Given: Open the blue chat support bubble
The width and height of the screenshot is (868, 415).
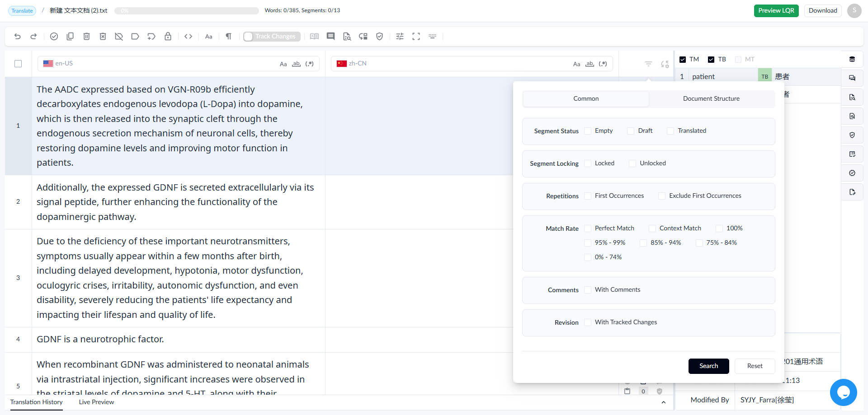Looking at the screenshot, I should pos(844,392).
